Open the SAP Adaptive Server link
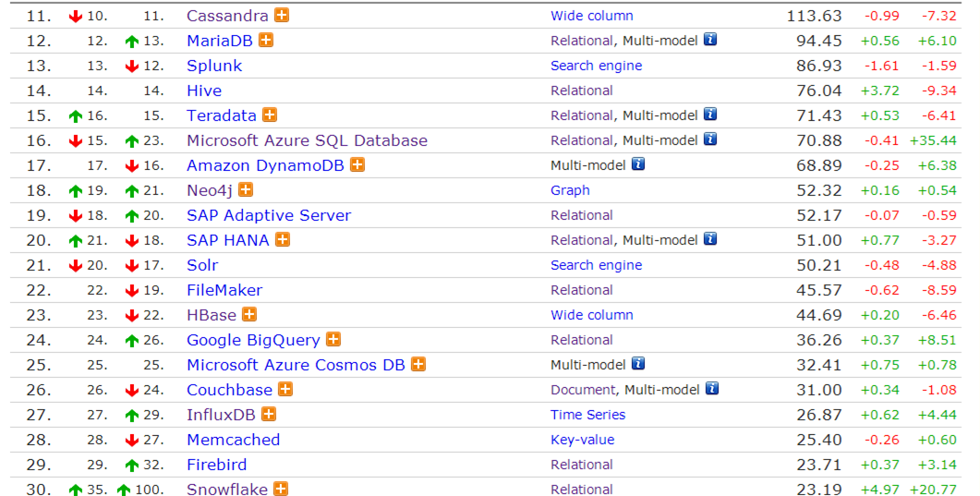 (x=269, y=215)
